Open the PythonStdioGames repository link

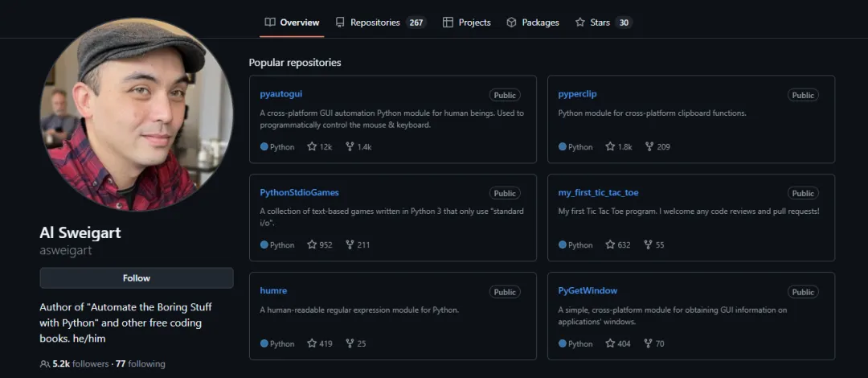pyautogui.click(x=299, y=193)
